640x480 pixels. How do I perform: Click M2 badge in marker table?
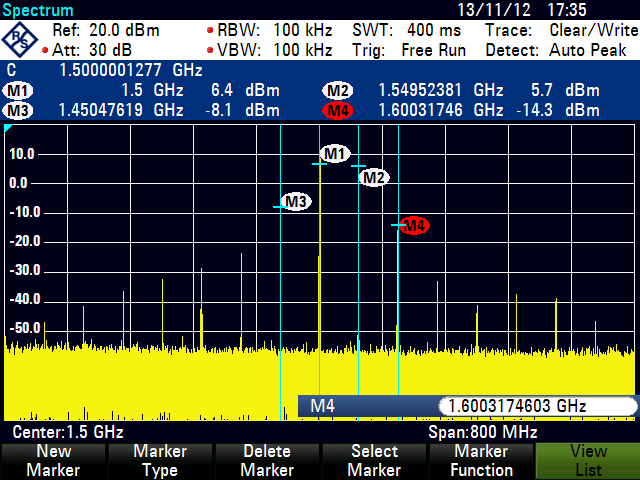(x=338, y=90)
